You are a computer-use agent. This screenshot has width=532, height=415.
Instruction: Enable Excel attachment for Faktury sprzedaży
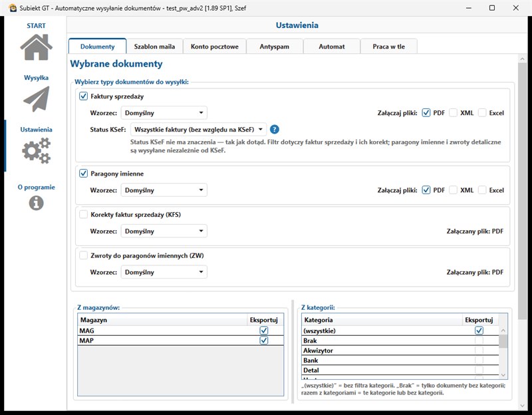tap(482, 112)
